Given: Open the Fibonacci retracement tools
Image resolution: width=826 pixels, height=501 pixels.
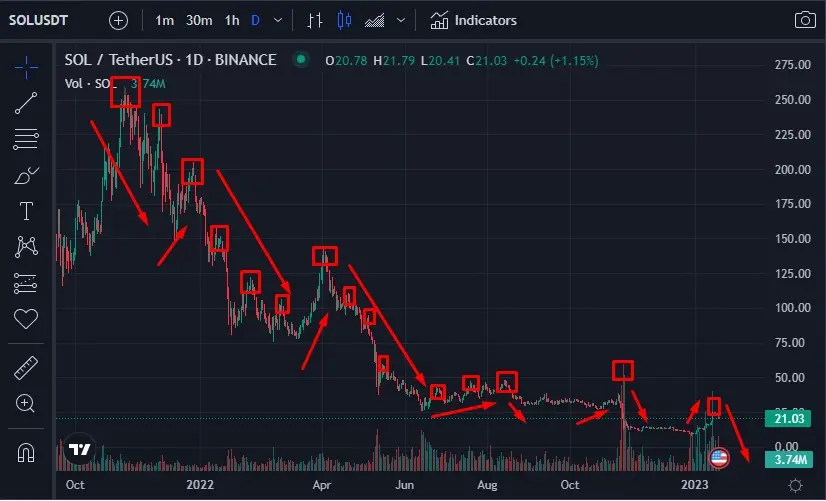Looking at the screenshot, I should click(26, 139).
